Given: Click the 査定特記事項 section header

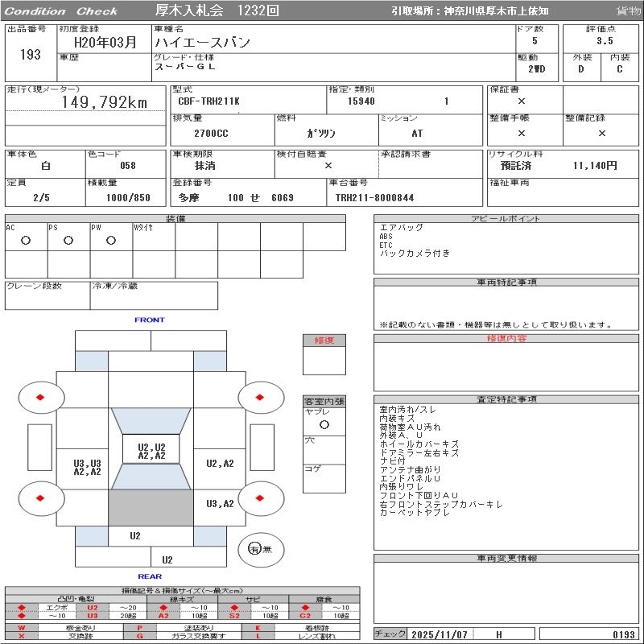Looking at the screenshot, I should tap(505, 399).
